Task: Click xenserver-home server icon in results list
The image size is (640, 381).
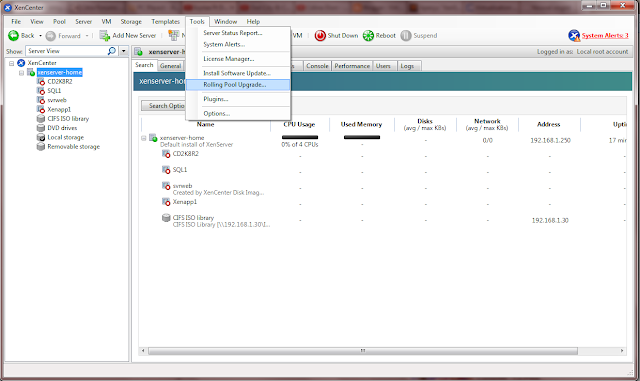Action: coord(153,138)
